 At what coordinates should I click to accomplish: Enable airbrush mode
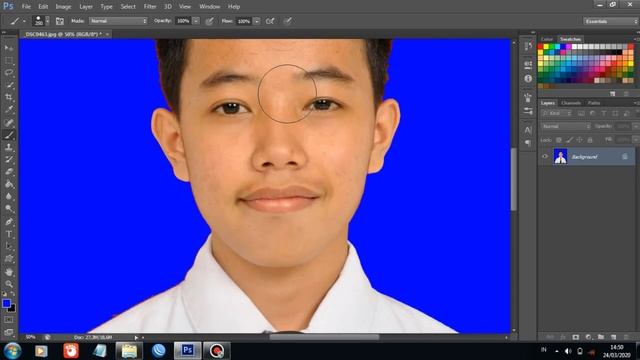tap(270, 21)
